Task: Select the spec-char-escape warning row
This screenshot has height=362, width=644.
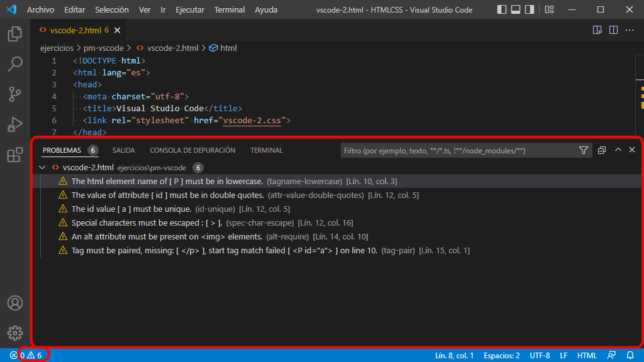Action: [x=337, y=223]
